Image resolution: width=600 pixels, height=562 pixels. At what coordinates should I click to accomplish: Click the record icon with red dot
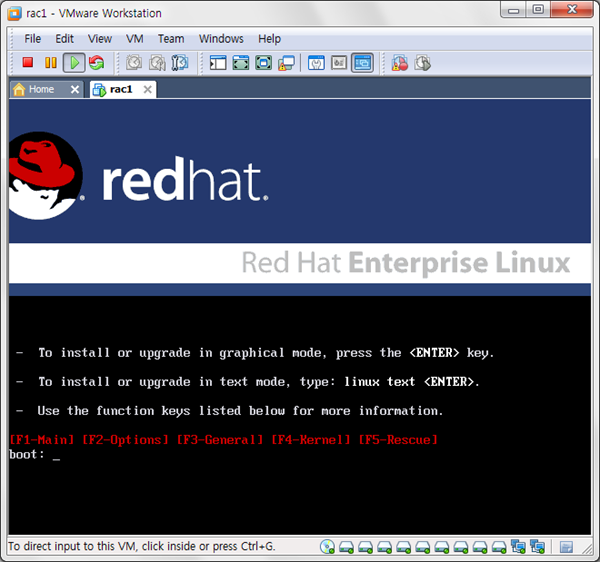tap(399, 63)
